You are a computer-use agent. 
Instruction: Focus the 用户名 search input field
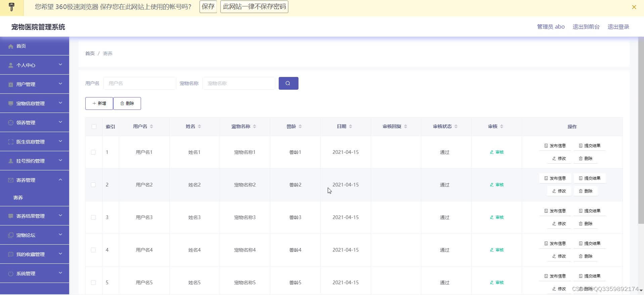[140, 83]
